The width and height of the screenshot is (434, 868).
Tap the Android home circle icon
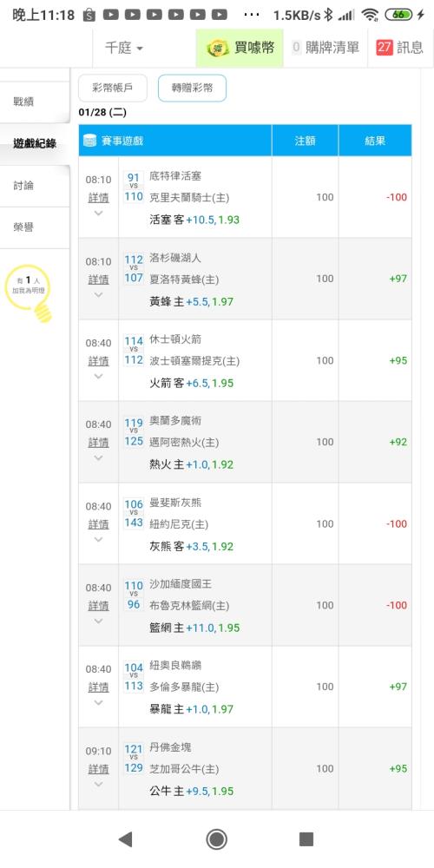tap(216, 839)
